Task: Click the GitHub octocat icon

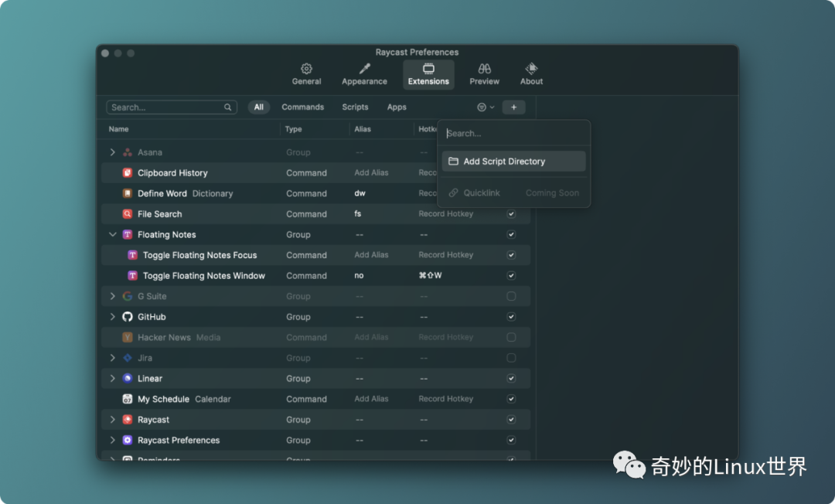Action: click(x=128, y=317)
